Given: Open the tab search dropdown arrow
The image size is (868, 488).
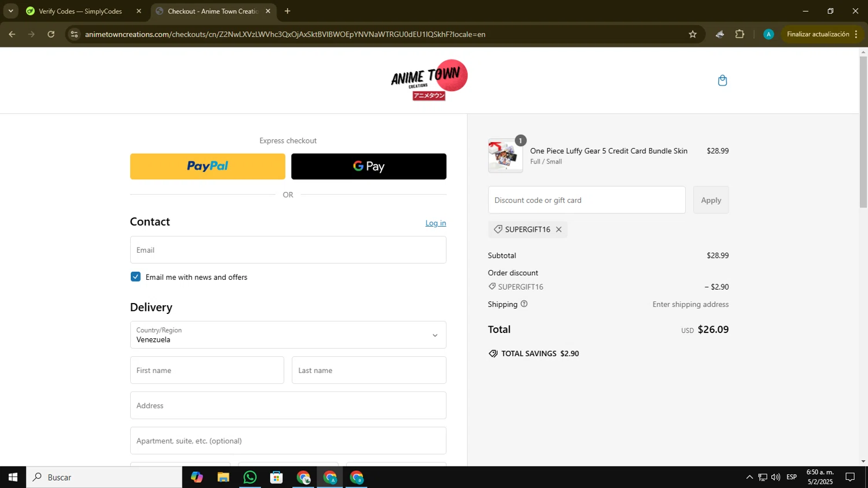Looking at the screenshot, I should 10,11.
